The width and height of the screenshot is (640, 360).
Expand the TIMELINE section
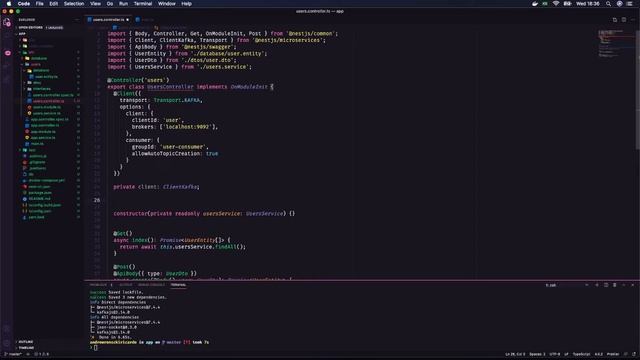pyautogui.click(x=26, y=348)
